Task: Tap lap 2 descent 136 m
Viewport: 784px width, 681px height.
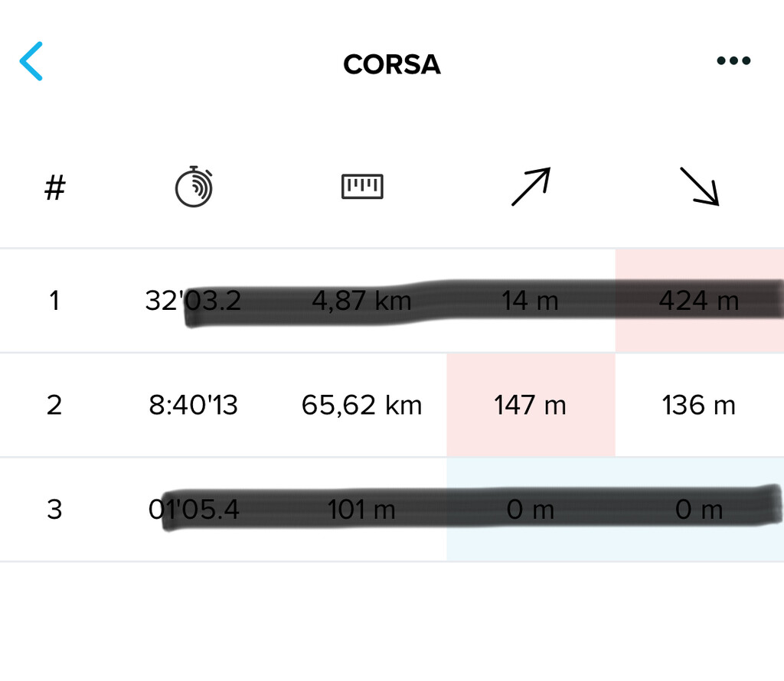Action: click(699, 405)
